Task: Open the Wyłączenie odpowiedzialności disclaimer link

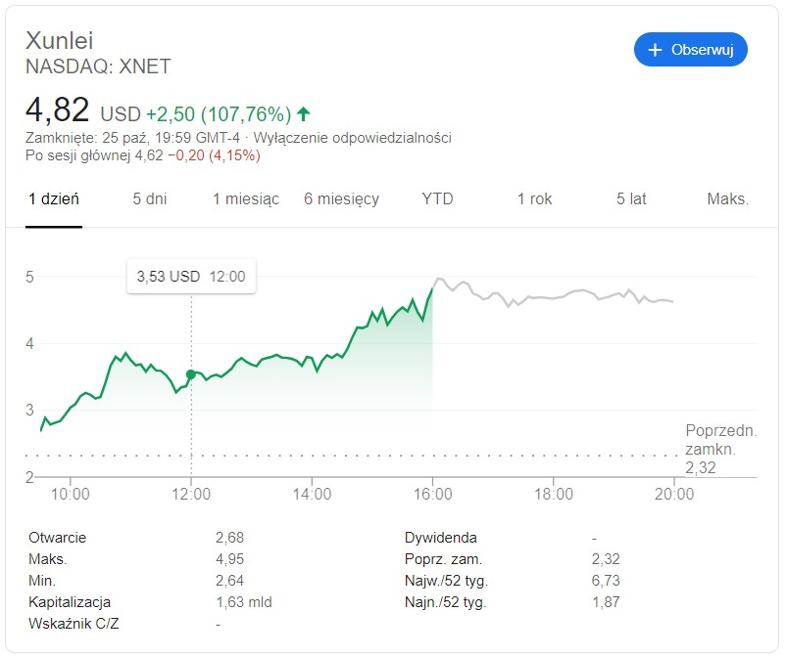Action: coord(352,138)
